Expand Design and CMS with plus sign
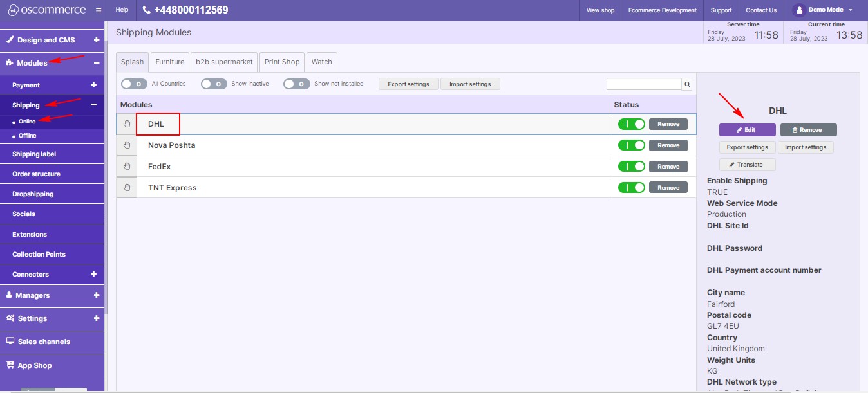This screenshot has width=868, height=393. (x=97, y=40)
